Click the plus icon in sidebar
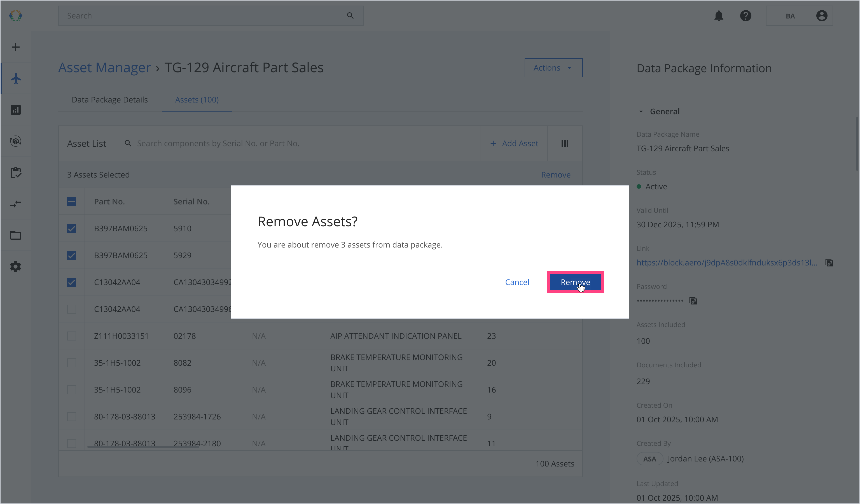This screenshot has height=504, width=860. click(16, 47)
